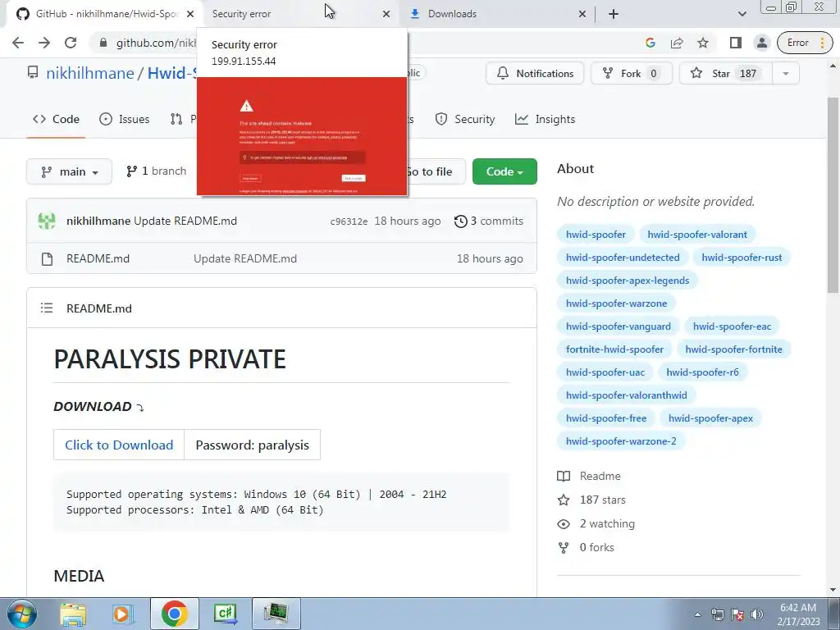View the 1 branch link
This screenshot has width=840, height=630.
click(x=157, y=171)
